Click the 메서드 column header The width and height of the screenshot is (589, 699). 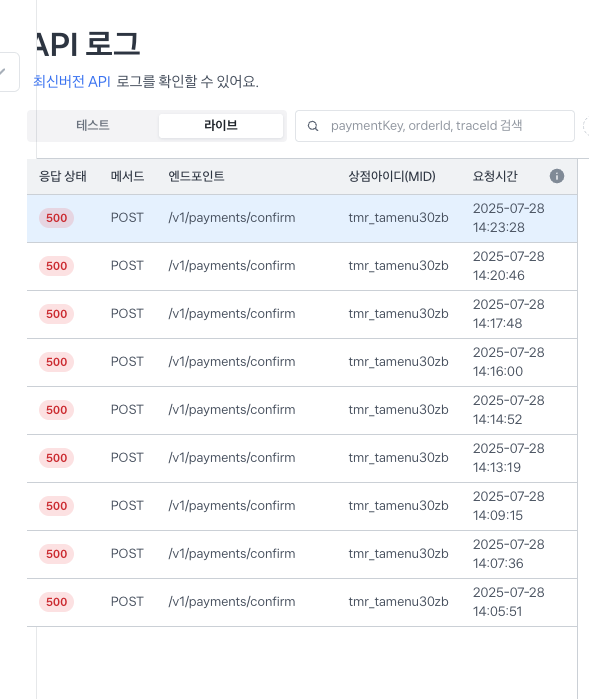tap(128, 177)
